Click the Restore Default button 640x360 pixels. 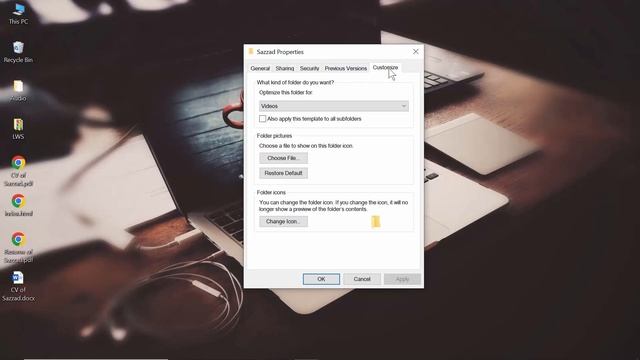[283, 173]
